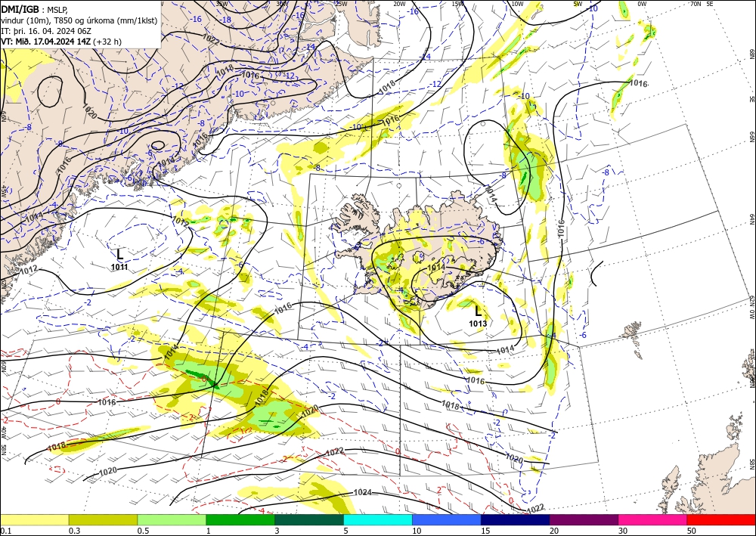The width and height of the screenshot is (756, 536).
Task: Click the 'VT: Mið. 17.04.2024 14Z' valid time
Action: (x=46, y=42)
